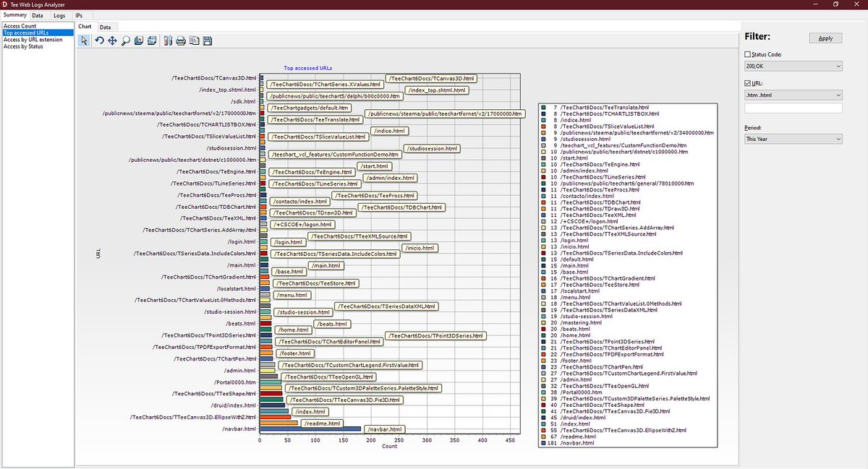Activate the zoom magnifier tool
868x469 pixels.
click(x=126, y=40)
